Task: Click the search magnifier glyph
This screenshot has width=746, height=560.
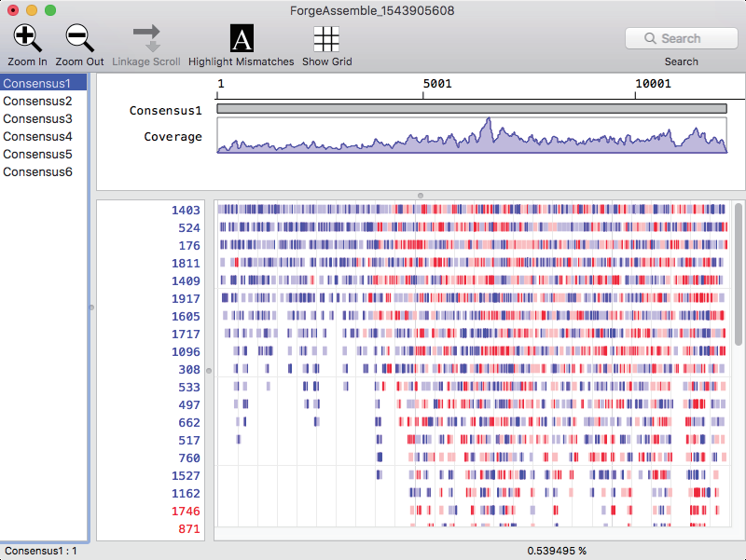Action: click(x=650, y=38)
